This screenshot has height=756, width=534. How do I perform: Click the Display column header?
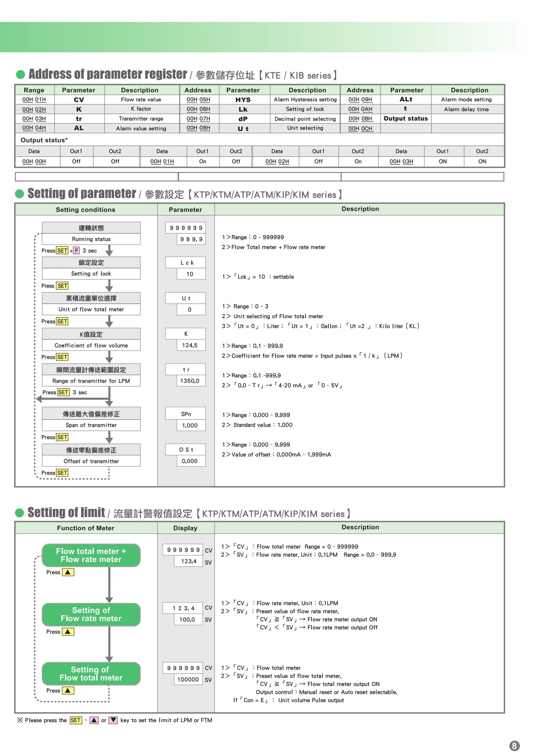click(185, 528)
